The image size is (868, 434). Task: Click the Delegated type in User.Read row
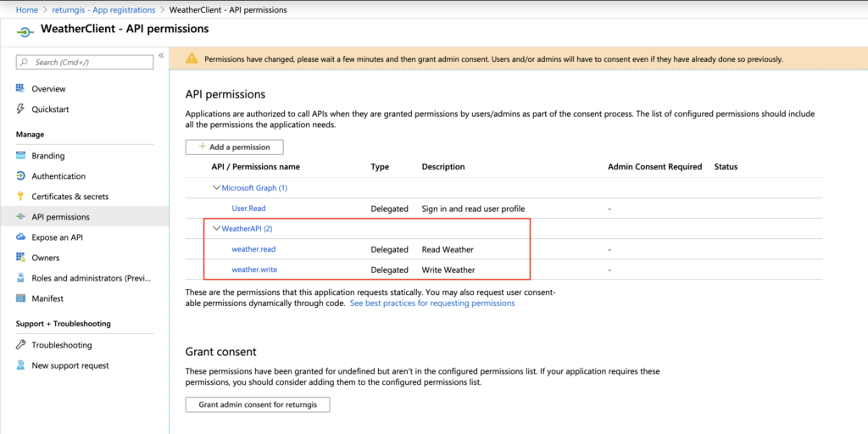[389, 209]
